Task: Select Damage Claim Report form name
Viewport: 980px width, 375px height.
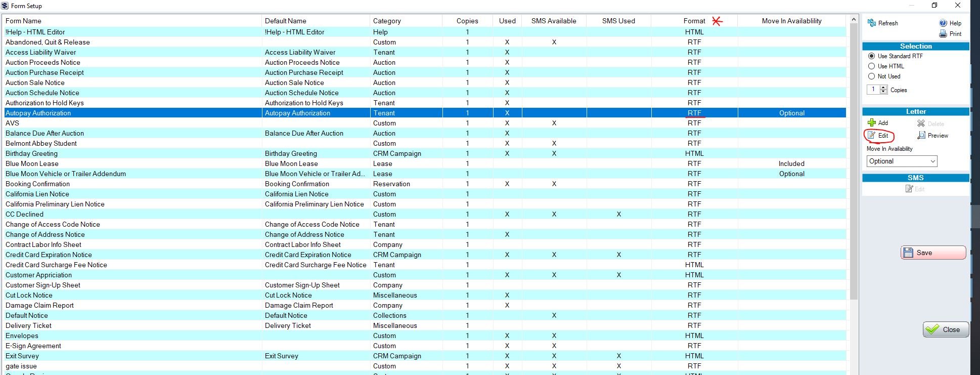Action: click(39, 305)
